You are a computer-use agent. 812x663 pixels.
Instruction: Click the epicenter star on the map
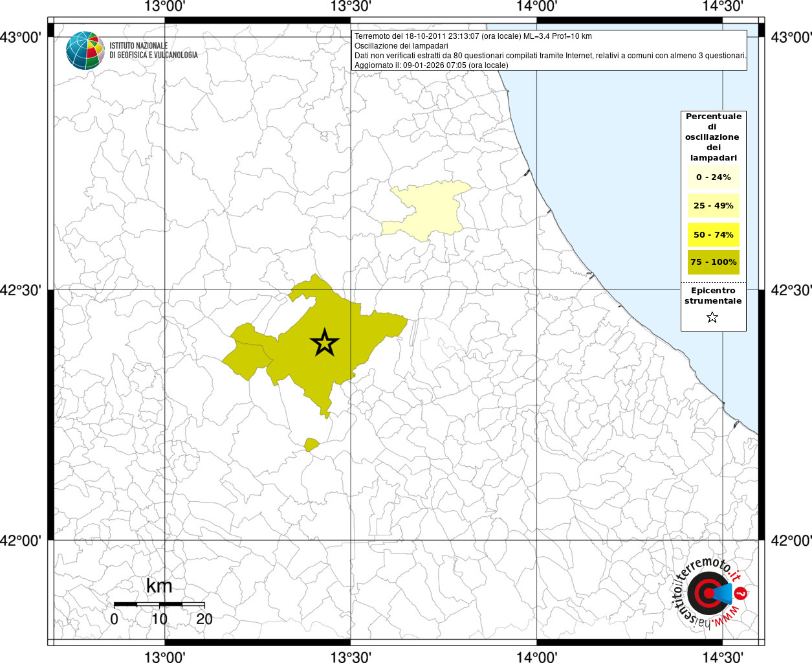coord(325,343)
